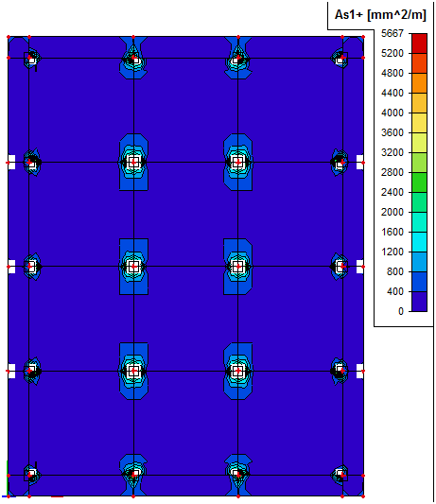Image resolution: width=436 pixels, height=504 pixels.
Task: Select the interior column in the center-right of the middle row
Action: pos(238,266)
